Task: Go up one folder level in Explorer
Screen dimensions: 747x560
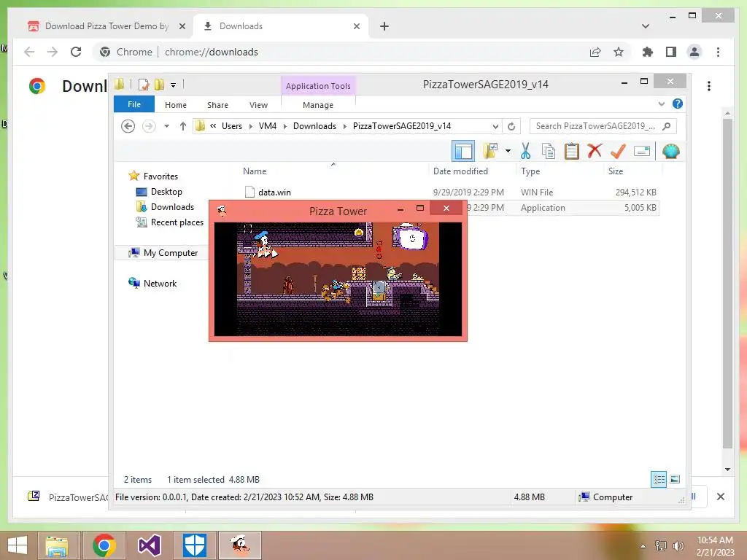Action: pos(182,126)
